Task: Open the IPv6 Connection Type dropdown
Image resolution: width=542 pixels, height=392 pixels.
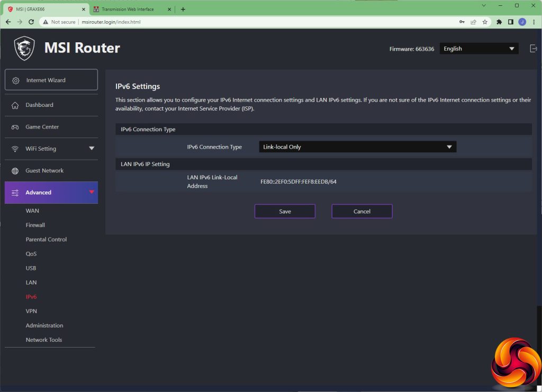Action: coord(357,147)
